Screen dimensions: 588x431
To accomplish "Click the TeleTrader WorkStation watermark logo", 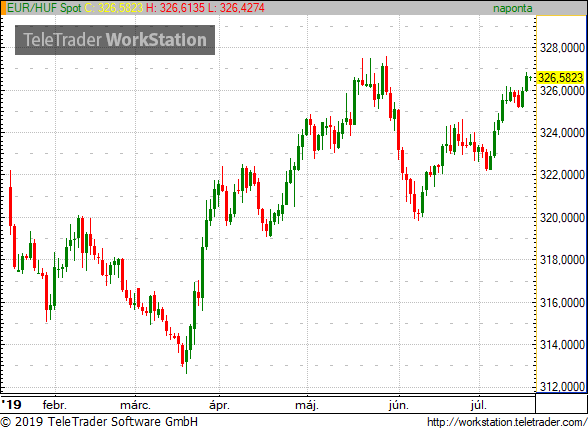I will pos(115,40).
